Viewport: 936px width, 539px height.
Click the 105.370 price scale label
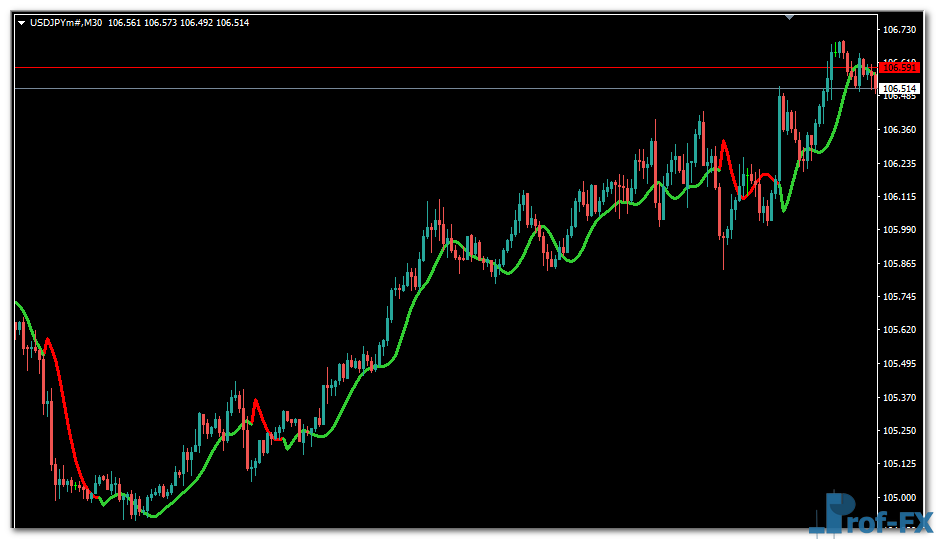click(900, 398)
